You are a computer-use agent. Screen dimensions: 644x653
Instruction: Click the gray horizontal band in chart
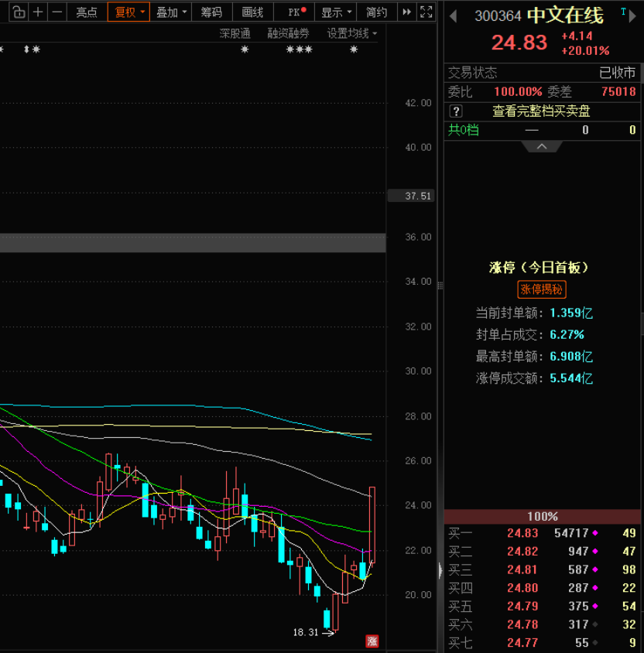tap(193, 243)
